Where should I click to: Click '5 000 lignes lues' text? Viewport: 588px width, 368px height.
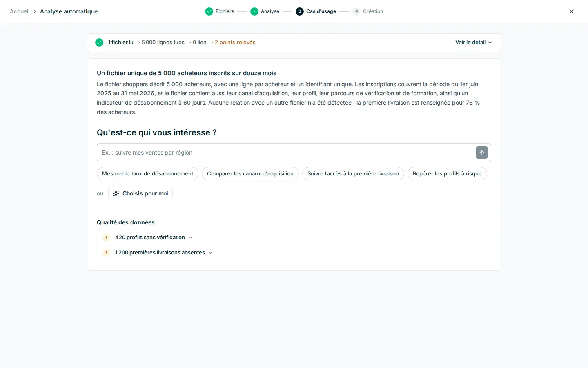[x=163, y=43]
